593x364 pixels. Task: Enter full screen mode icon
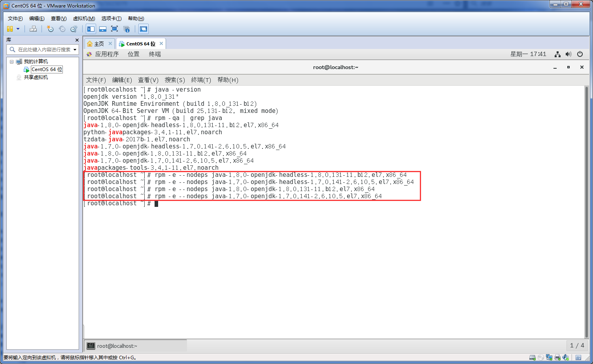(x=115, y=29)
